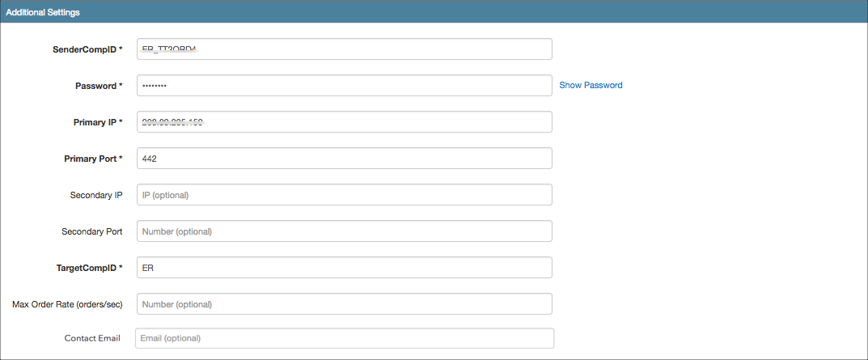Click inside the Password input box
This screenshot has height=360, width=868.
click(345, 85)
